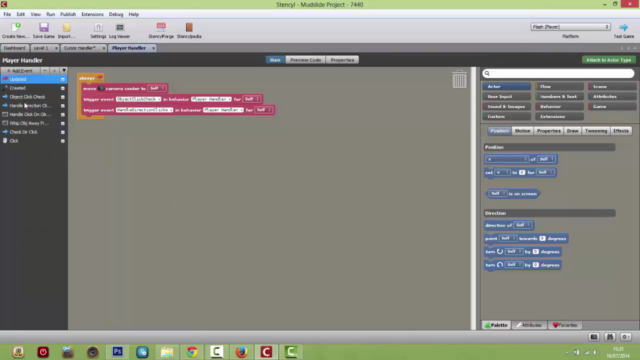This screenshot has width=640, height=360.
Task: Toggle the Whip Obj Away Fr... event checkbox
Action: pyautogui.click(x=63, y=123)
